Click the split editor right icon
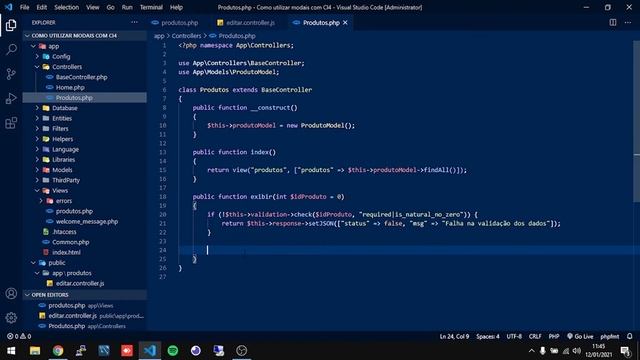This screenshot has width=640, height=360. coord(613,22)
